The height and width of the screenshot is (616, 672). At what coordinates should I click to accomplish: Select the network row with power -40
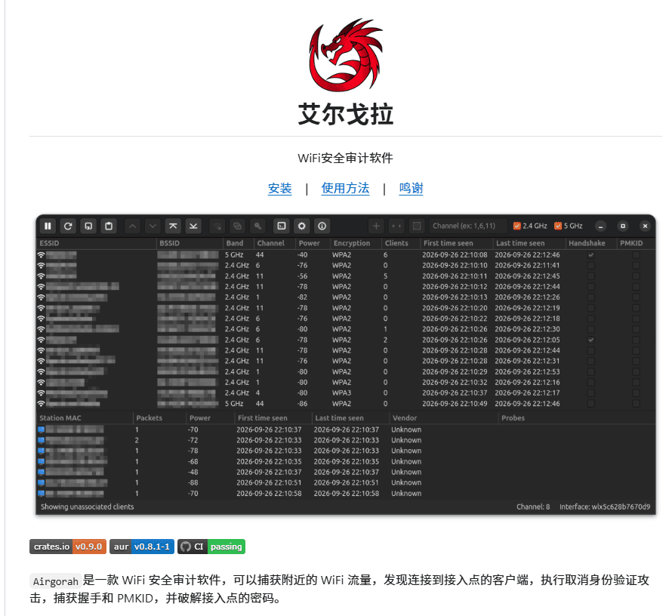point(345,255)
